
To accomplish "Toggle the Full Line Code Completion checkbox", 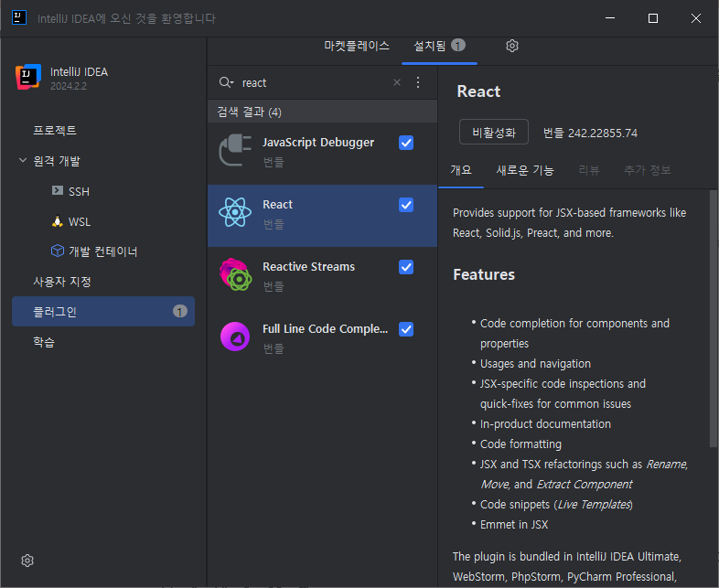I will [x=406, y=329].
